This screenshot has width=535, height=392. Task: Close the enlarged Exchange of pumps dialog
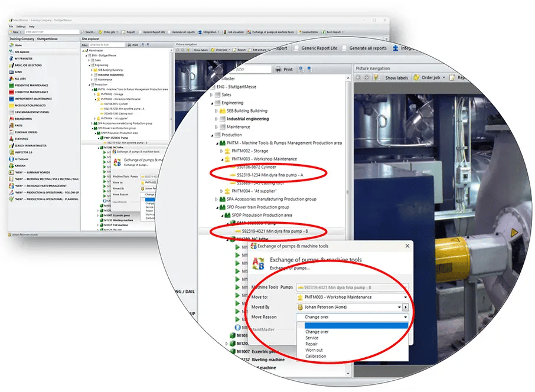pos(407,246)
